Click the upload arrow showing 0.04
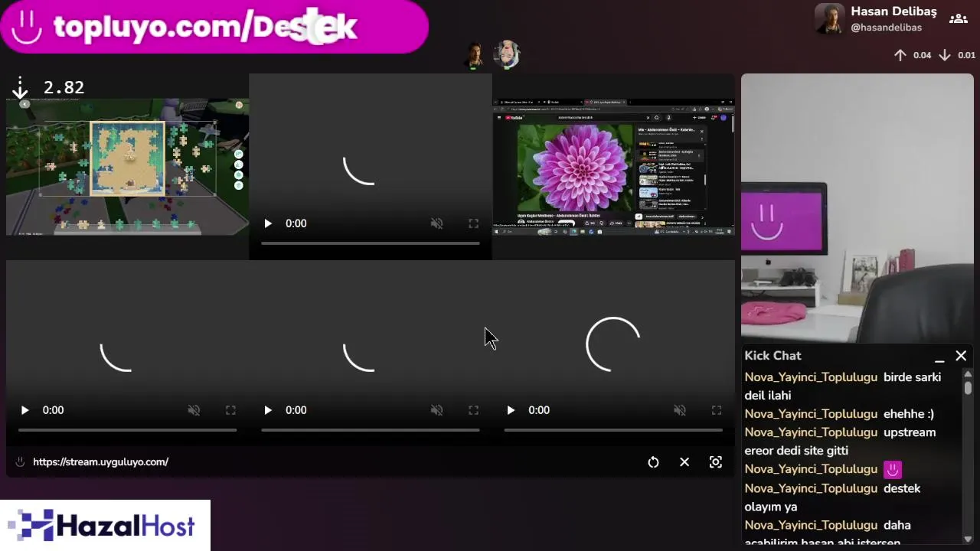 click(900, 55)
